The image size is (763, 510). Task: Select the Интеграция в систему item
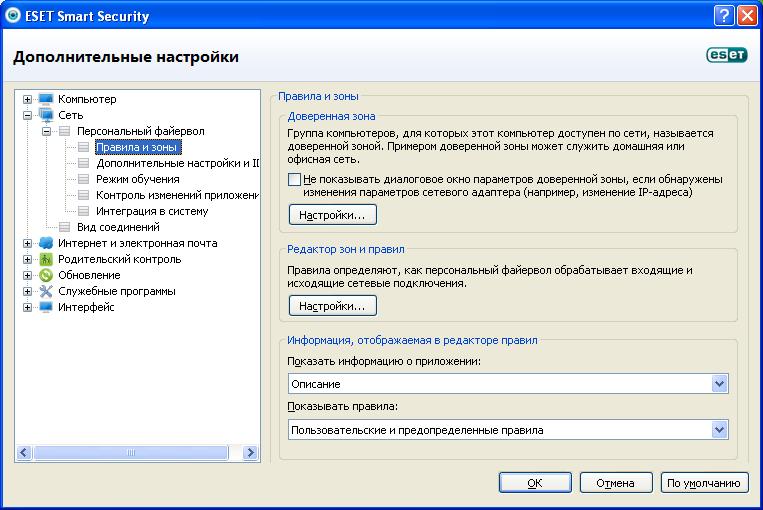click(x=152, y=211)
